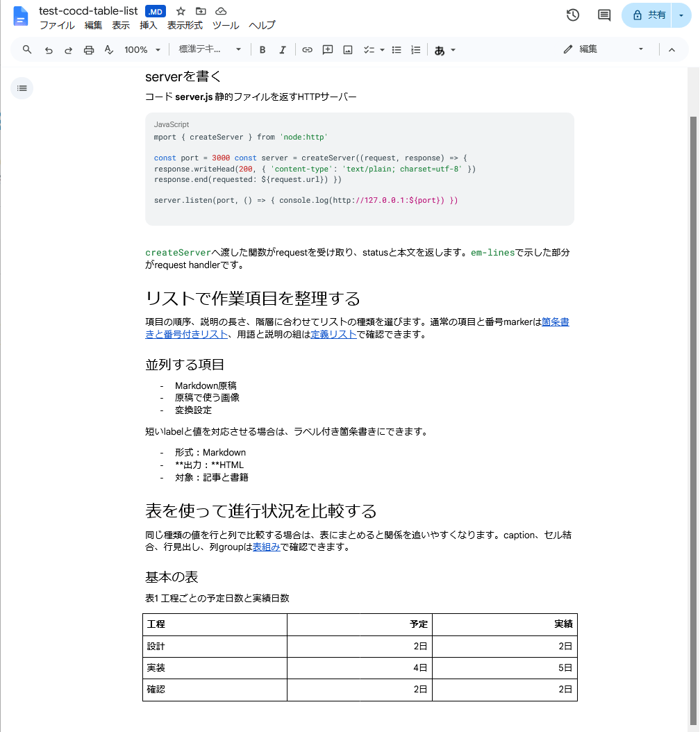The height and width of the screenshot is (732, 700).
Task: Open the 挿入 menu
Action: pos(149,25)
